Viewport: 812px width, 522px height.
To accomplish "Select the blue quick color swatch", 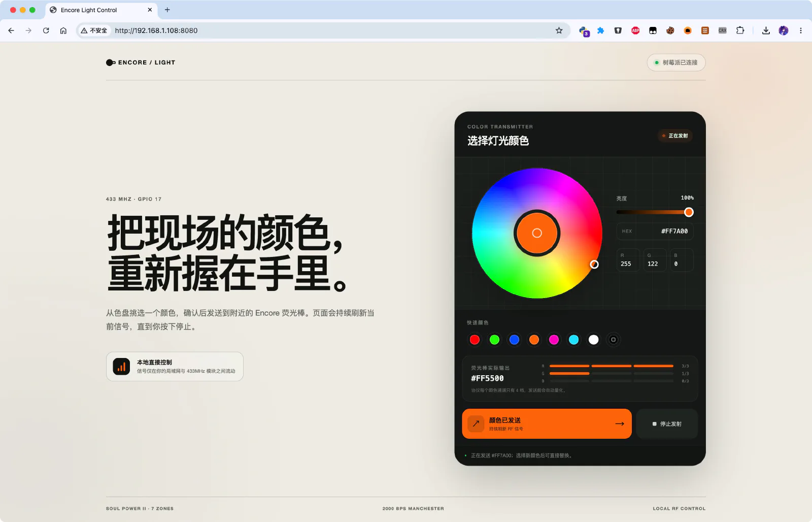I will pos(514,340).
